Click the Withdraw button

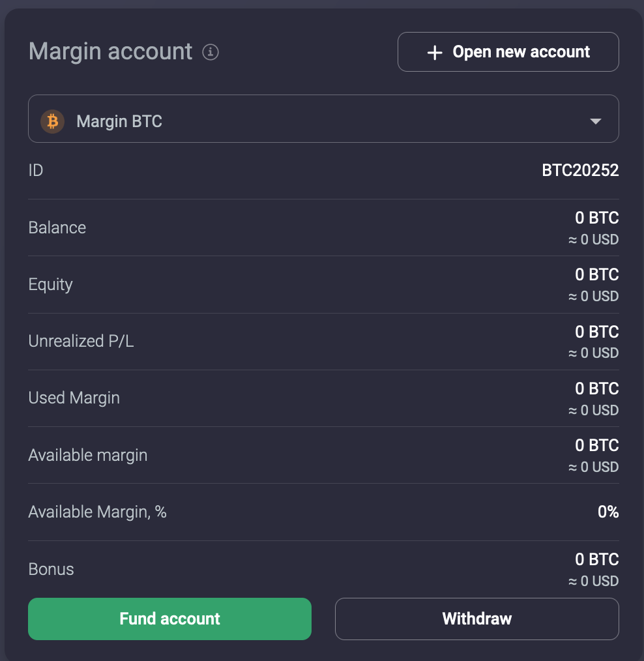476,619
